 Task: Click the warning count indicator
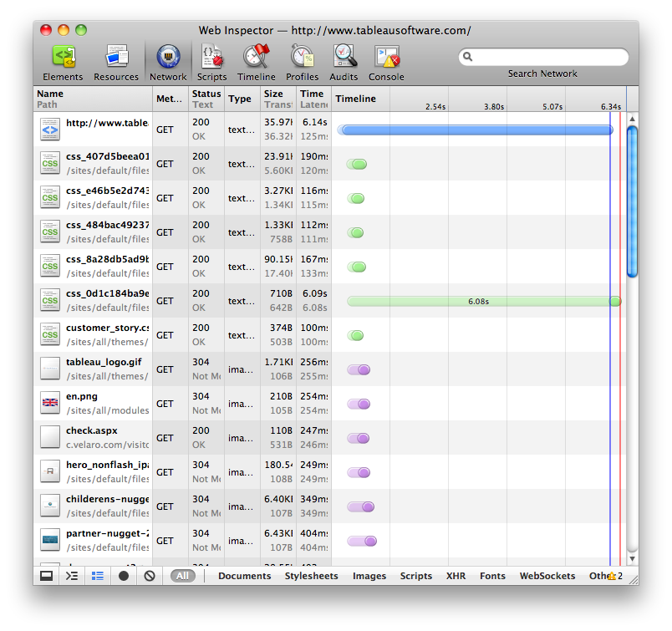coord(615,576)
